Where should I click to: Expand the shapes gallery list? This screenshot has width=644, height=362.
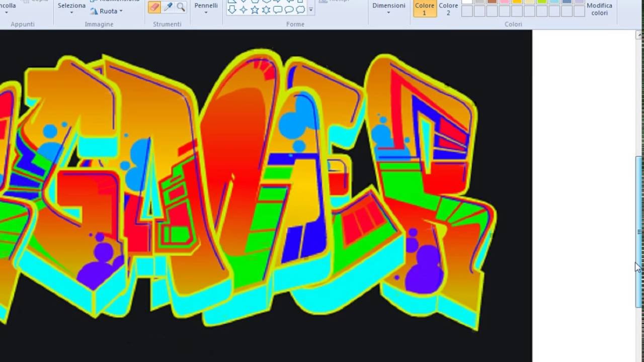(x=310, y=10)
